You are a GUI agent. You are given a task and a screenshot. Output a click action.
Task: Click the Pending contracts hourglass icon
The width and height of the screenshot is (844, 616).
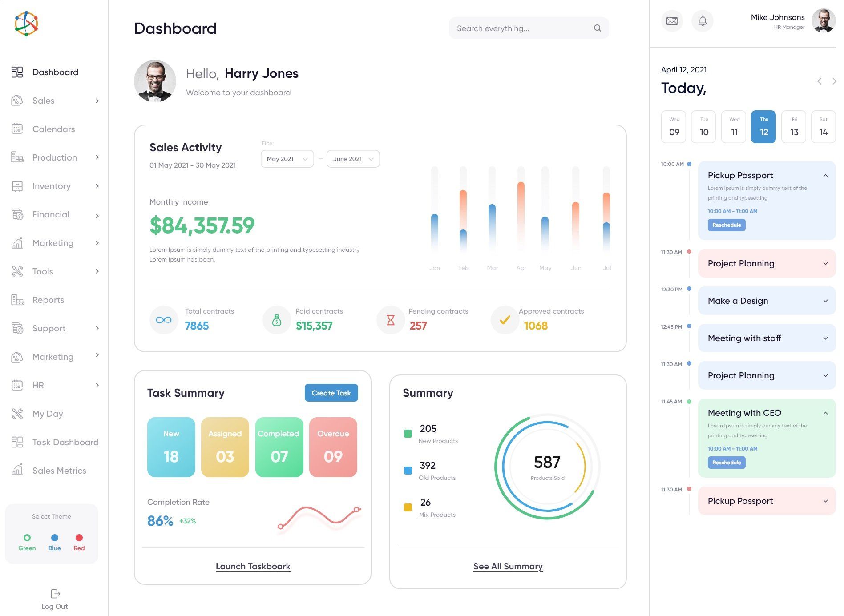pyautogui.click(x=391, y=320)
